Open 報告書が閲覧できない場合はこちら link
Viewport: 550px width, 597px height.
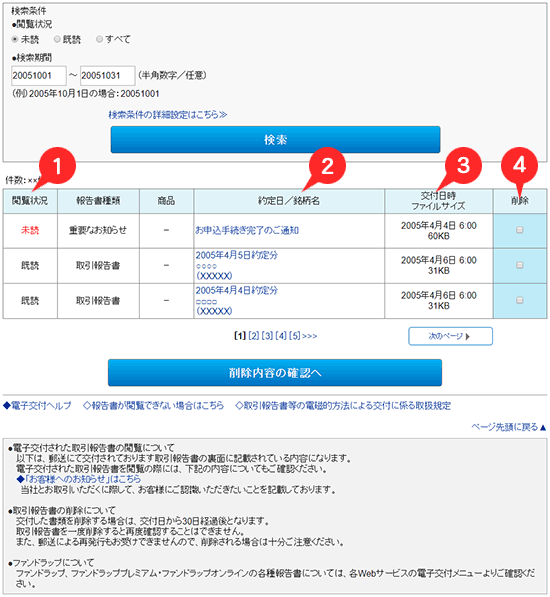coord(153,406)
